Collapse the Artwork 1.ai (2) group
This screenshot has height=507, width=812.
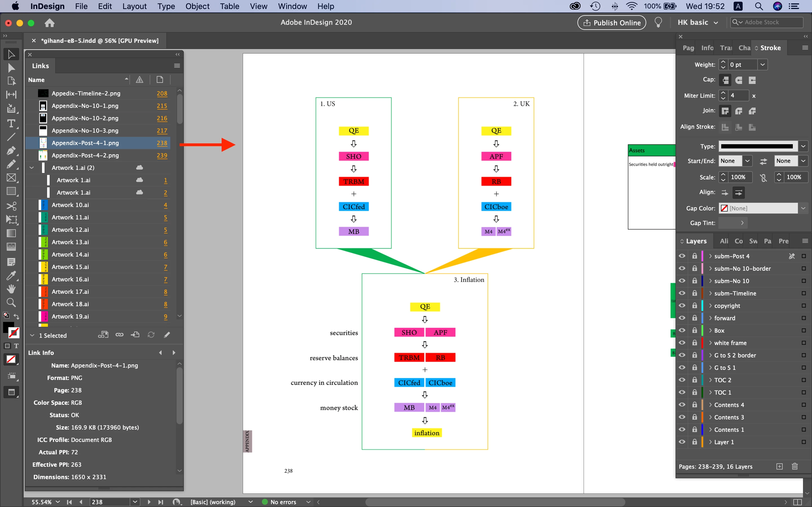(32, 168)
